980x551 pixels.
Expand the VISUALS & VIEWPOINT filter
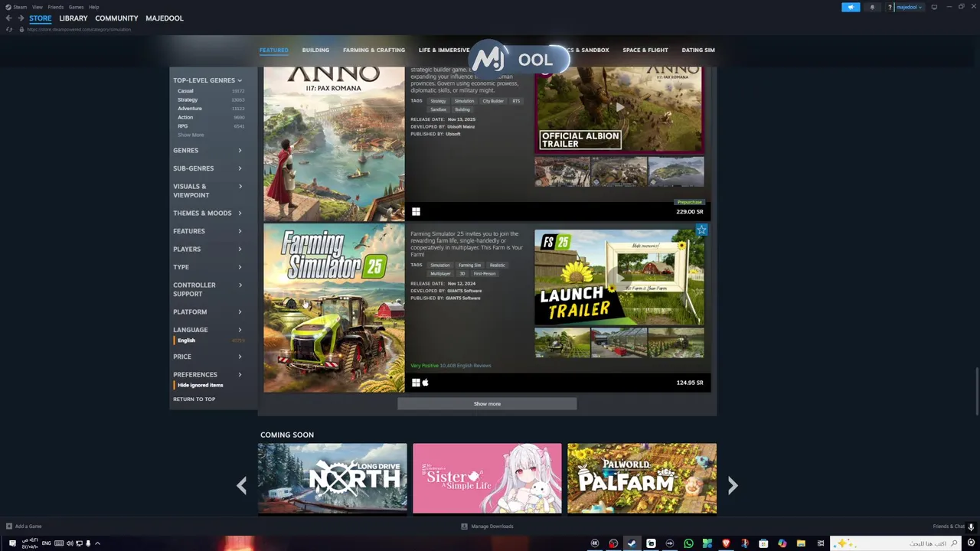[207, 191]
